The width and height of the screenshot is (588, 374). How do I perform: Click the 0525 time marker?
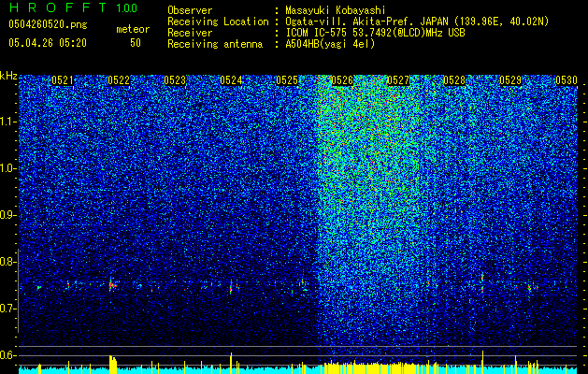pyautogui.click(x=287, y=80)
